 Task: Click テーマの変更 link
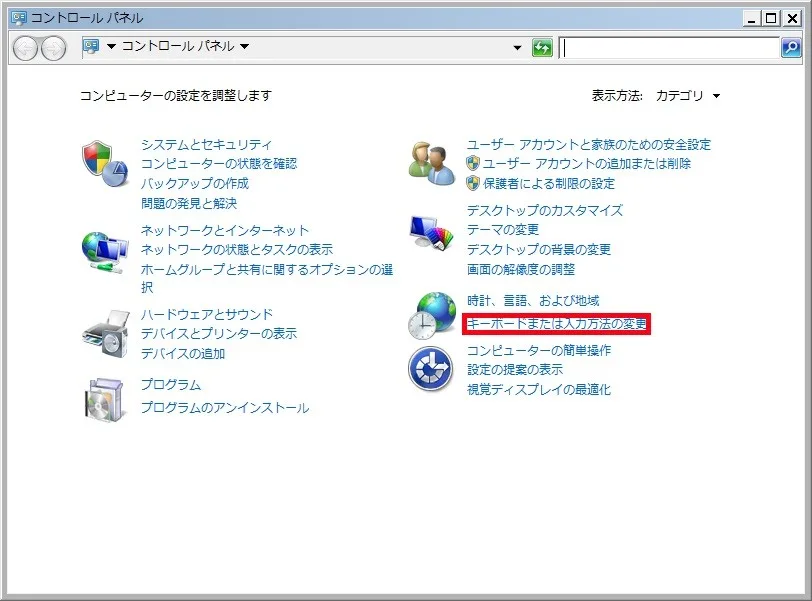(x=503, y=229)
